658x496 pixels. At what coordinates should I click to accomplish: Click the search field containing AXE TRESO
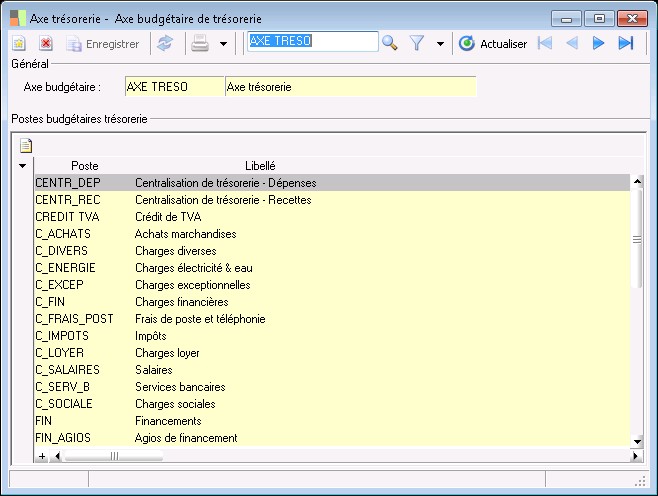312,42
